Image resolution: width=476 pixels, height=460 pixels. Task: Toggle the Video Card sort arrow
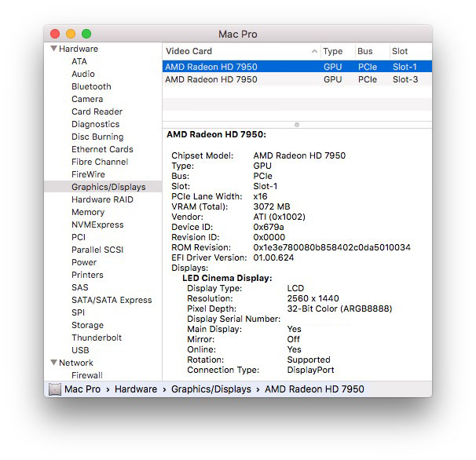pyautogui.click(x=314, y=51)
